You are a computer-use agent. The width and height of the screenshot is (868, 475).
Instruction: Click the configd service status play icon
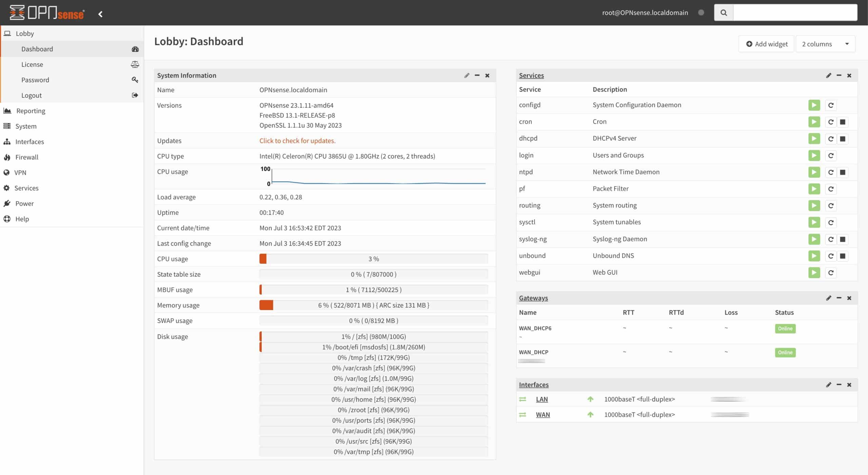click(814, 105)
